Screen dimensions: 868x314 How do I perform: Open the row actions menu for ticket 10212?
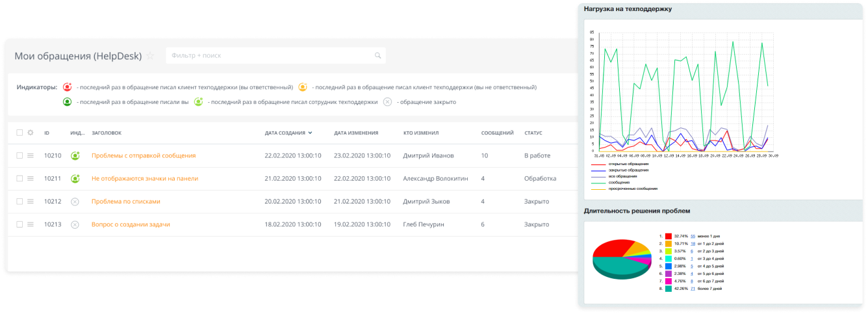tap(30, 202)
